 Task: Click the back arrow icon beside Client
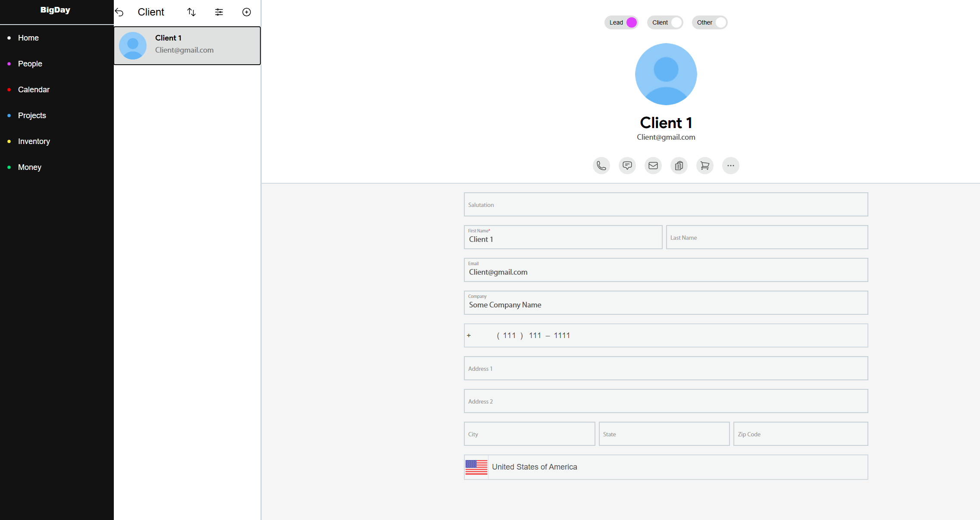coord(119,13)
